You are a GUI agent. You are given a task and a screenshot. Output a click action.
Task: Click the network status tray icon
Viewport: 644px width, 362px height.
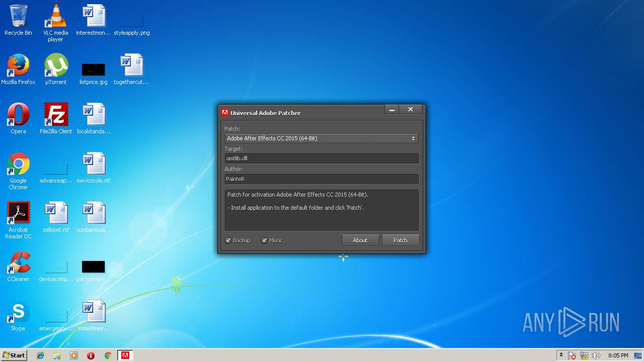click(x=584, y=355)
